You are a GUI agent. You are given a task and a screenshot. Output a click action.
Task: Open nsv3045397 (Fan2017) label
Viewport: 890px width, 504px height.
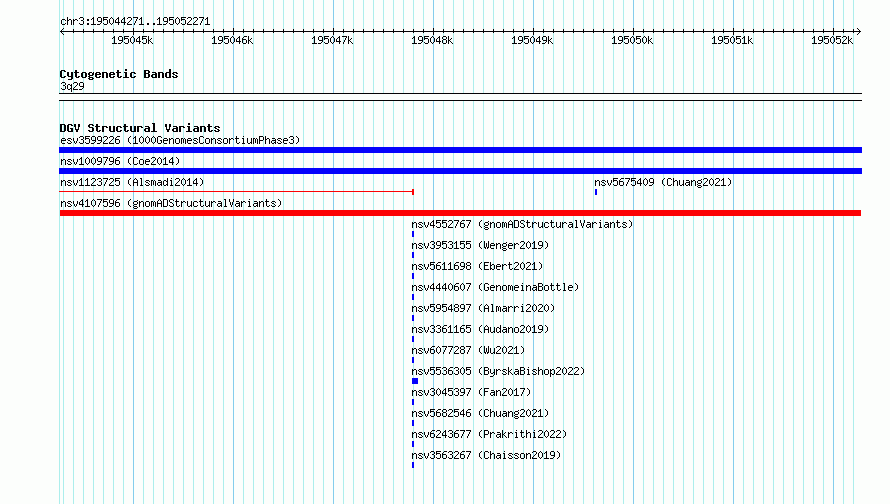click(x=471, y=392)
